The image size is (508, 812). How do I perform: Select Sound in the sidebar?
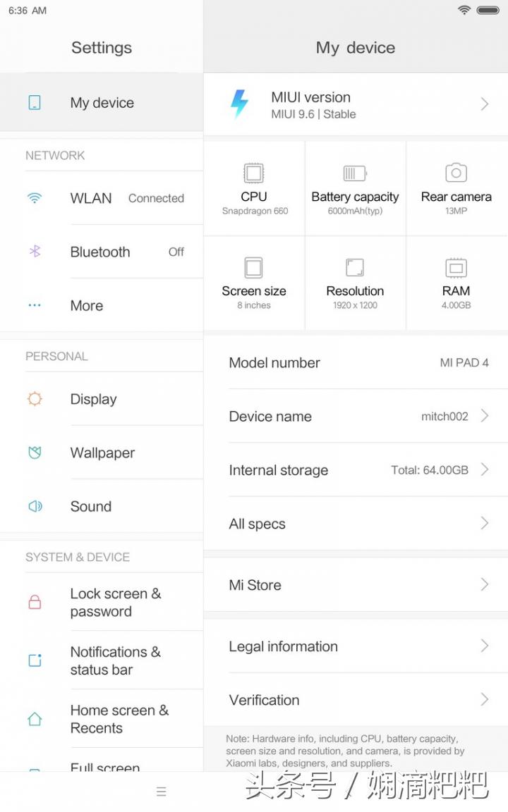click(91, 506)
